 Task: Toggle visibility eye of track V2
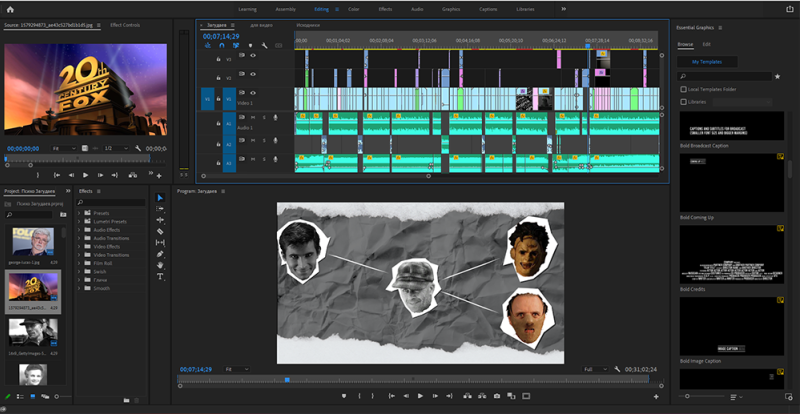[x=253, y=74]
